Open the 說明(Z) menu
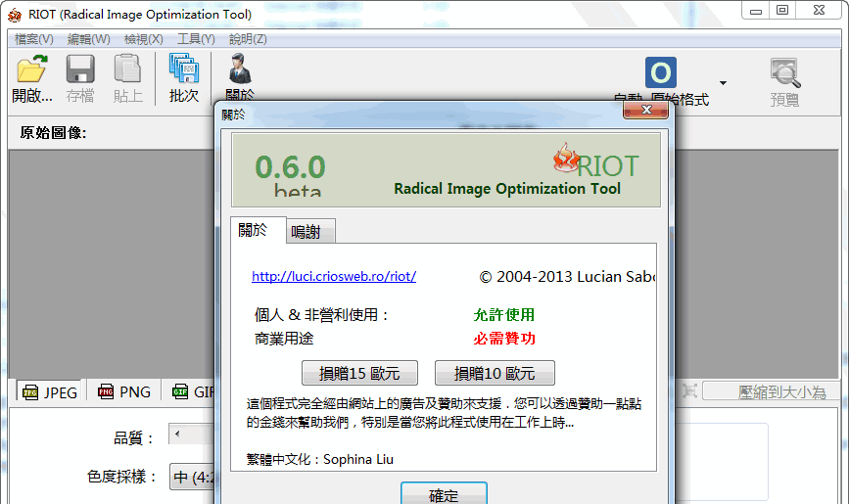Screen dimensions: 849x504 [x=248, y=39]
